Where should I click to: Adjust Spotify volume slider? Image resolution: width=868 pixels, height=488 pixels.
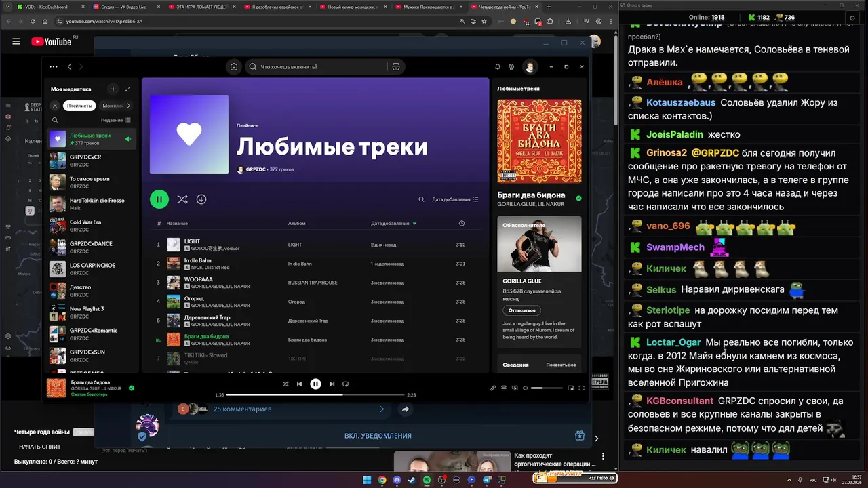point(547,388)
